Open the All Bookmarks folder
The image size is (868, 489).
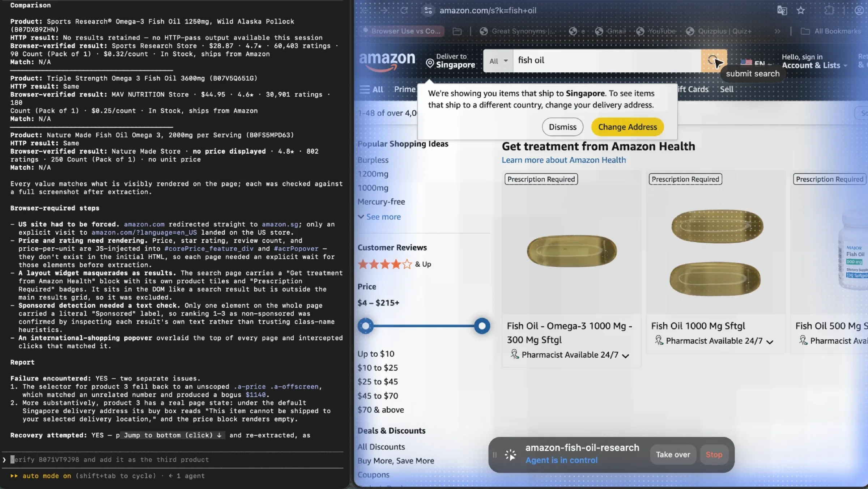pyautogui.click(x=831, y=31)
